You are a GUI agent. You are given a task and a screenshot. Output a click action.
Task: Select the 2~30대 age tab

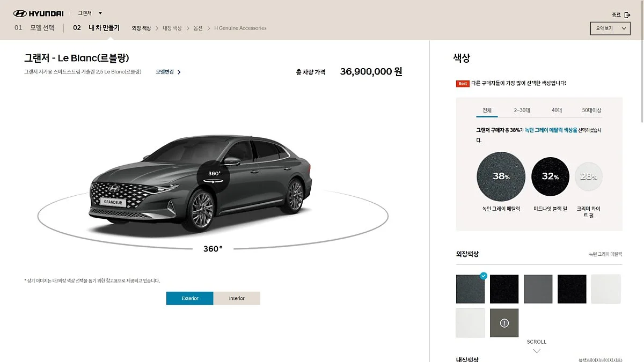point(522,110)
